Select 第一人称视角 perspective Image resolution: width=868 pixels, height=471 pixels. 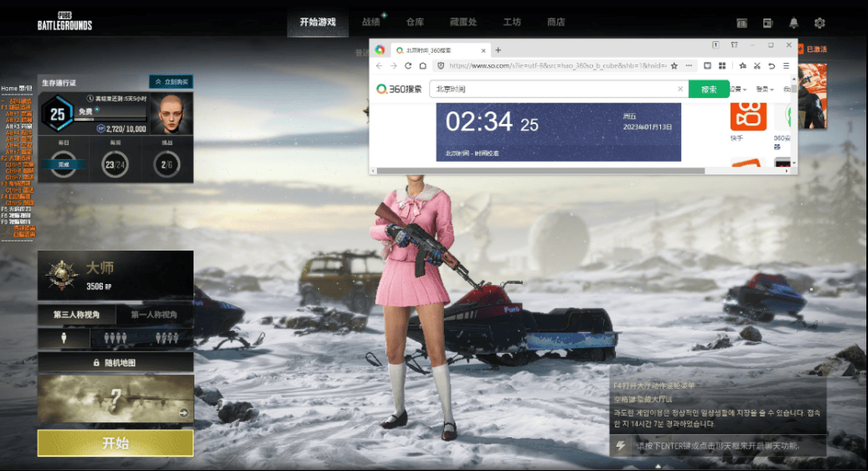tap(154, 314)
